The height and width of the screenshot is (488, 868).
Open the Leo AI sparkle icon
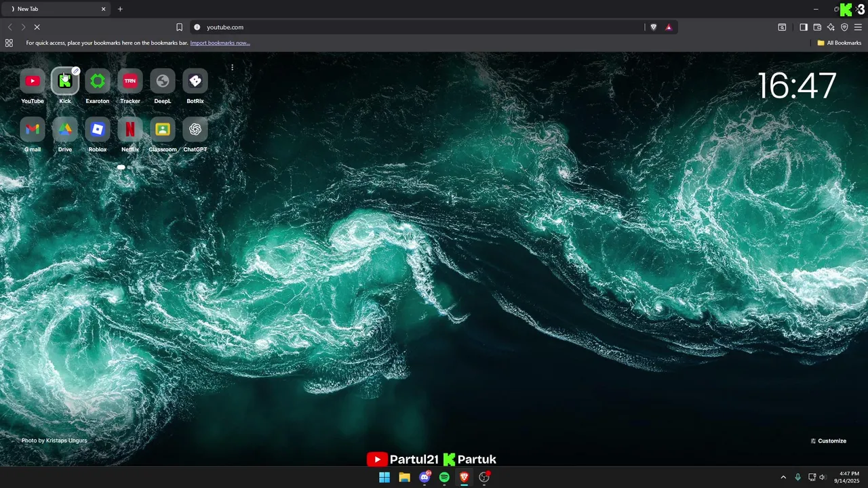[x=831, y=27]
